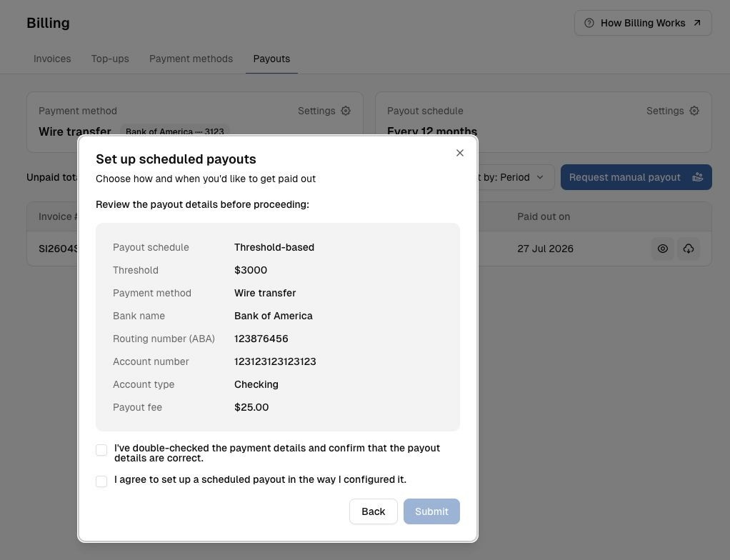
Task: Switch to the Top-ups tab
Action: (x=110, y=59)
